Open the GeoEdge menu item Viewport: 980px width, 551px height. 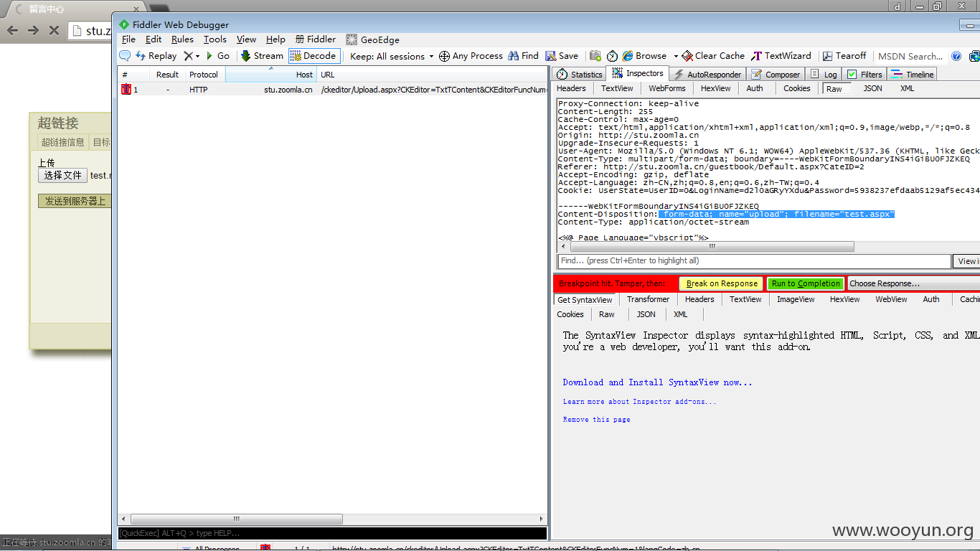click(x=372, y=40)
